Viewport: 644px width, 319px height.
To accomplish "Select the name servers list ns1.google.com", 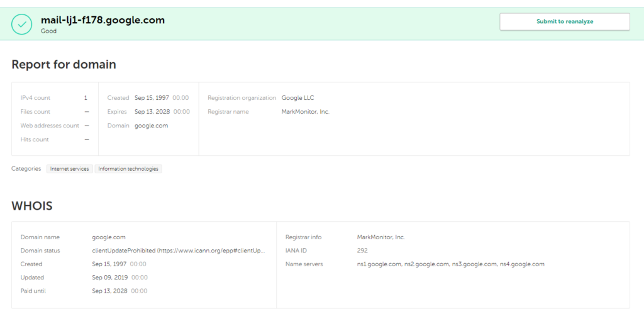I will (450, 264).
